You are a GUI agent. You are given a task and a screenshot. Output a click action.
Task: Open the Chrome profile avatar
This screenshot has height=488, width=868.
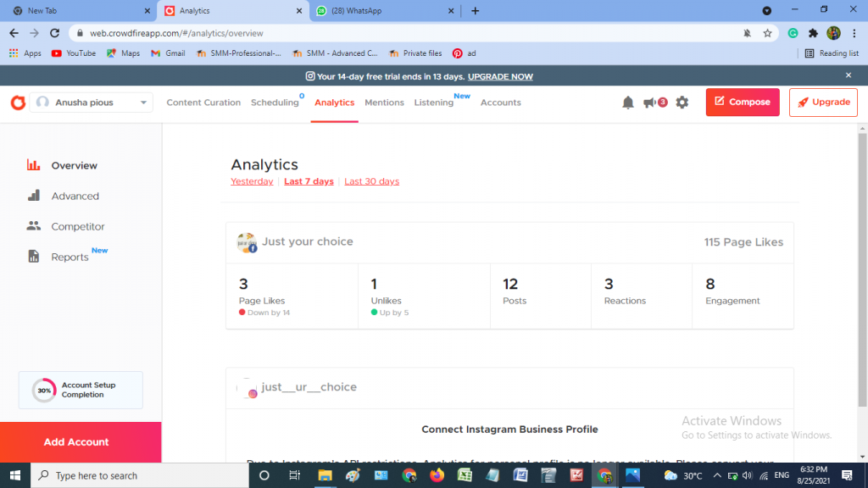click(834, 33)
